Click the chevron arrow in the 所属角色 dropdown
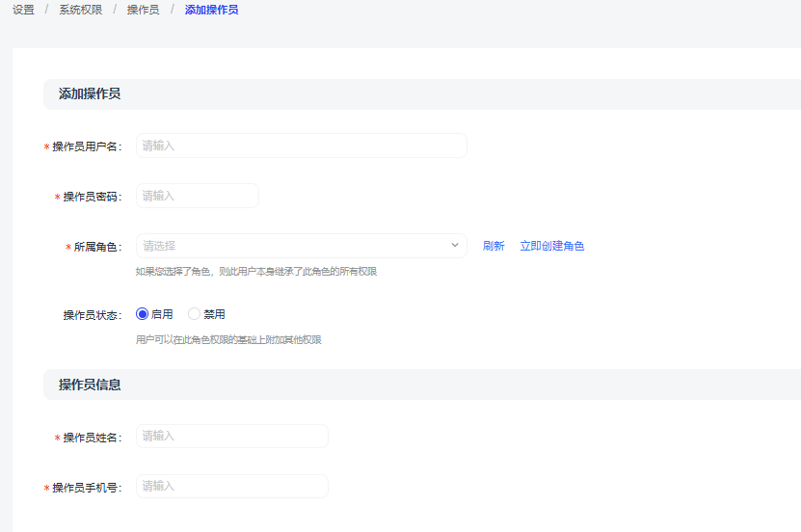The image size is (801, 532). (455, 246)
